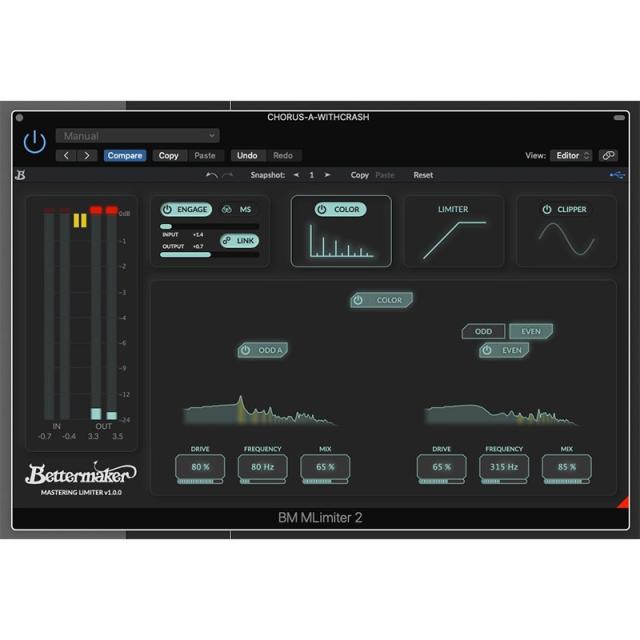
Task: Click the Bettermaker B logo icon
Action: click(20, 175)
